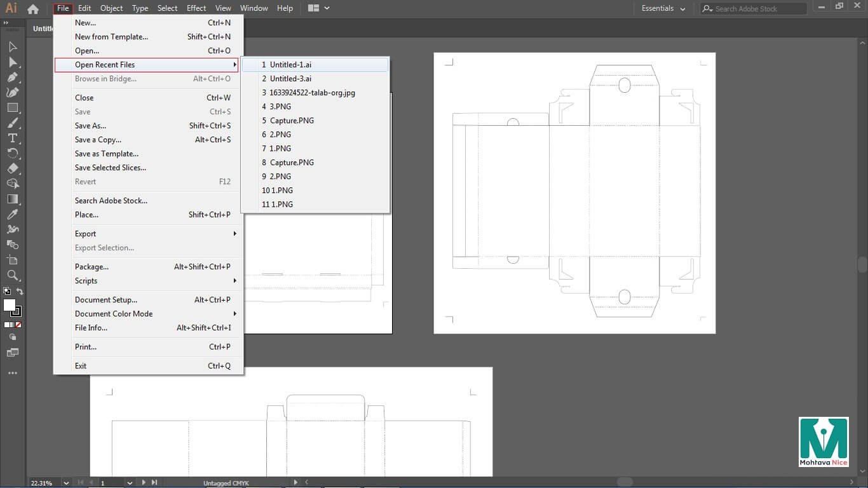
Task: Select the Type tool
Action: (12, 138)
